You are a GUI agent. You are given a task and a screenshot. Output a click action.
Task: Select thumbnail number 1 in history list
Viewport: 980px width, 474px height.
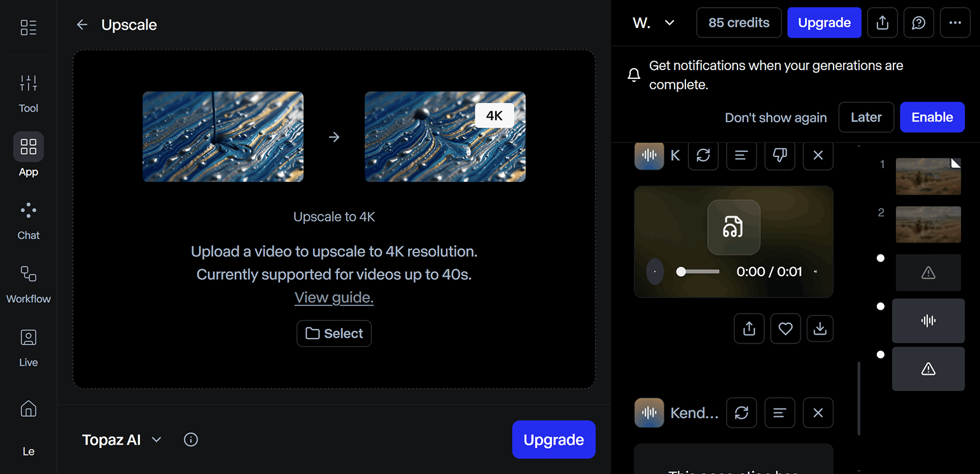(928, 176)
